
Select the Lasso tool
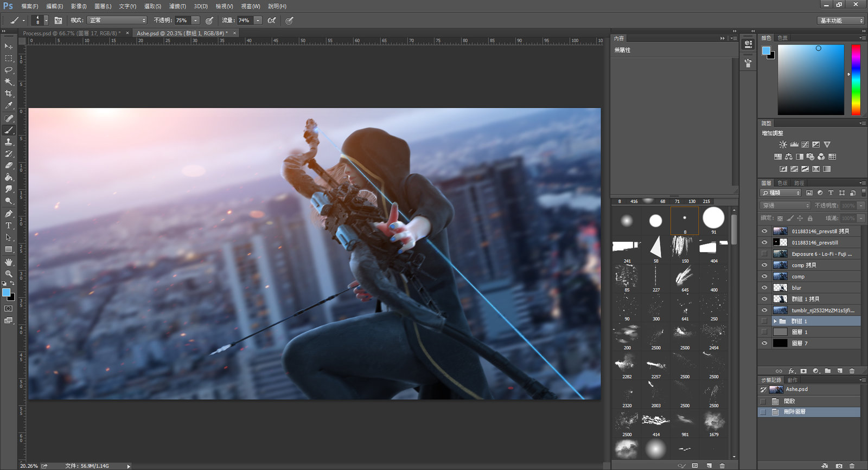[9, 70]
